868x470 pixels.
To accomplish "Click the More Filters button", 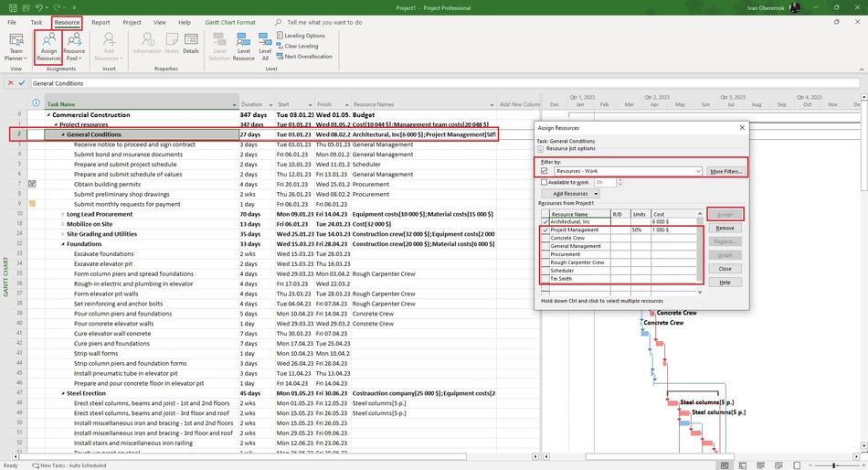I will [x=725, y=171].
